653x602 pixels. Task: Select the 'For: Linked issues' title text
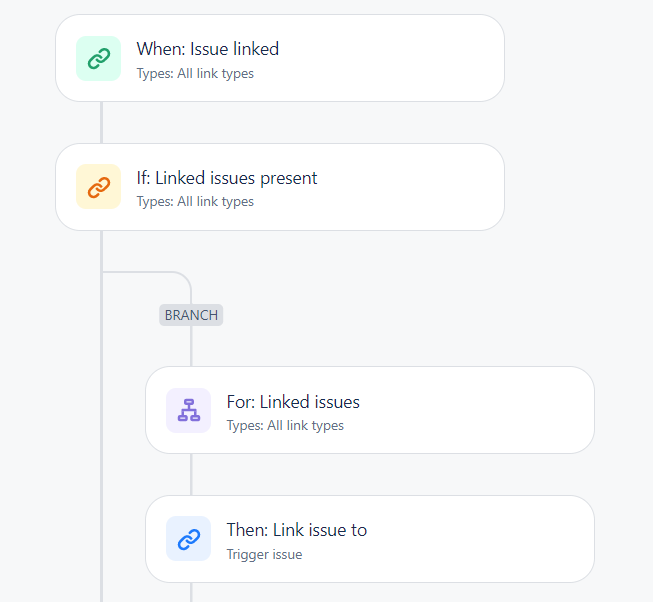[293, 402]
